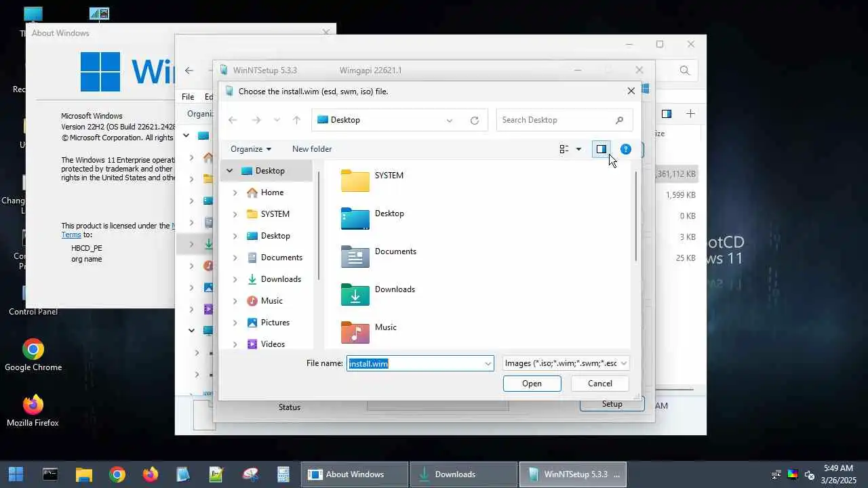Create a New folder
868x488 pixels.
pos(312,149)
